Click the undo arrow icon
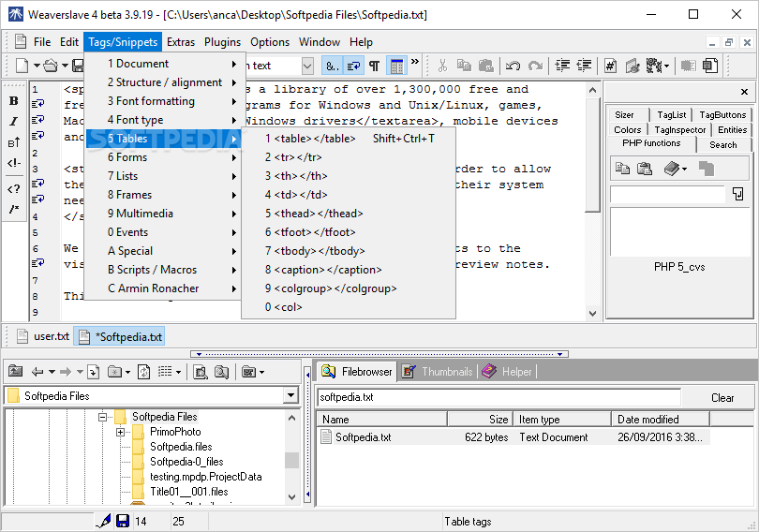 click(513, 66)
